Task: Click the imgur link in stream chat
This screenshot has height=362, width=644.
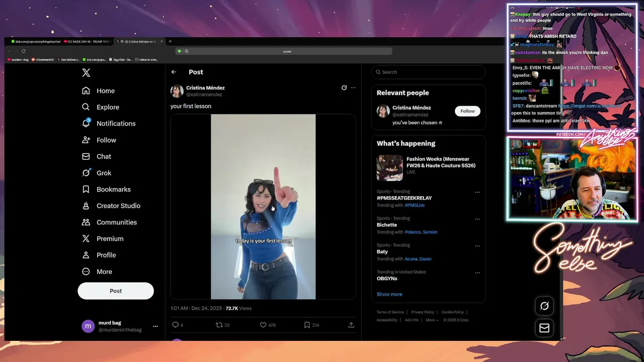Action: tap(590, 106)
